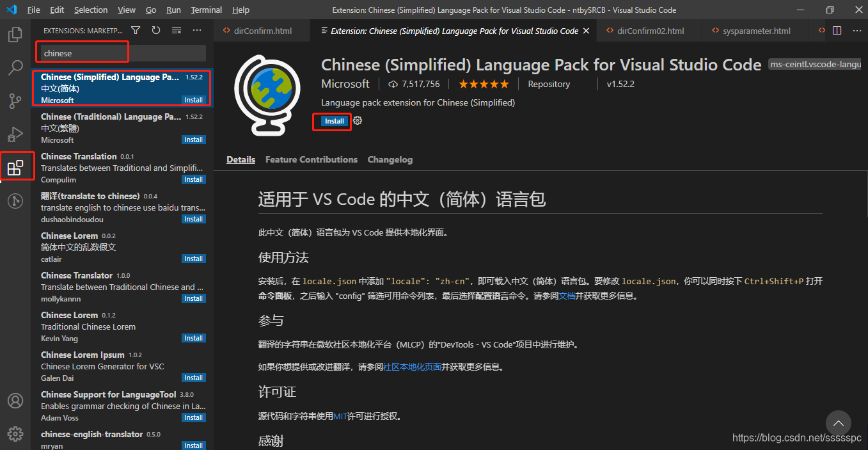Open the Search view in activity bar
This screenshot has height=450, width=868.
tap(15, 67)
